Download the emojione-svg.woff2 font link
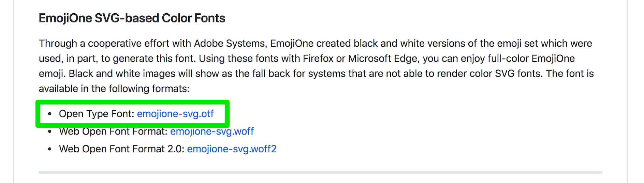The image size is (644, 183). [232, 149]
